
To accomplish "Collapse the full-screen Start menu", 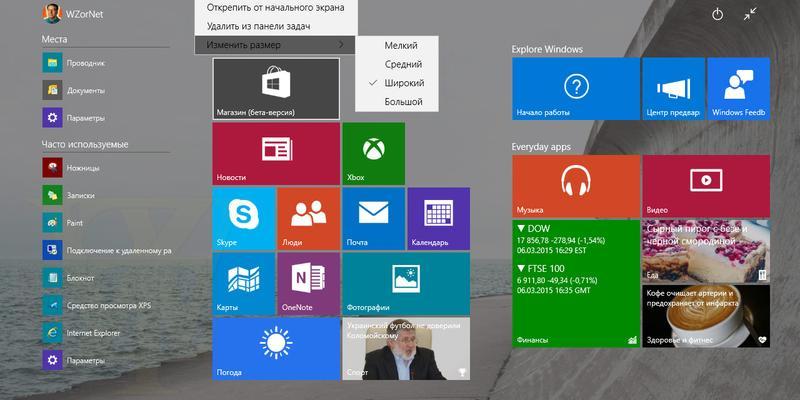I will tap(750, 14).
